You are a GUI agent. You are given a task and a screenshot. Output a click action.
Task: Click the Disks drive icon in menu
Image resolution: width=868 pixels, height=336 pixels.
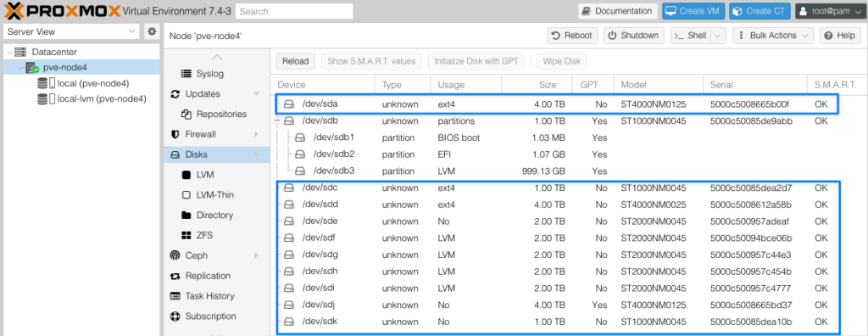175,154
